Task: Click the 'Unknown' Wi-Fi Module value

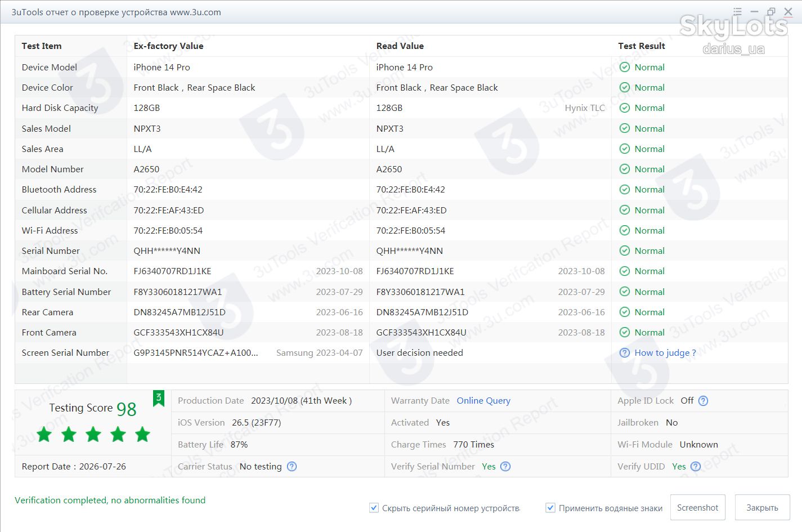Action: click(698, 445)
